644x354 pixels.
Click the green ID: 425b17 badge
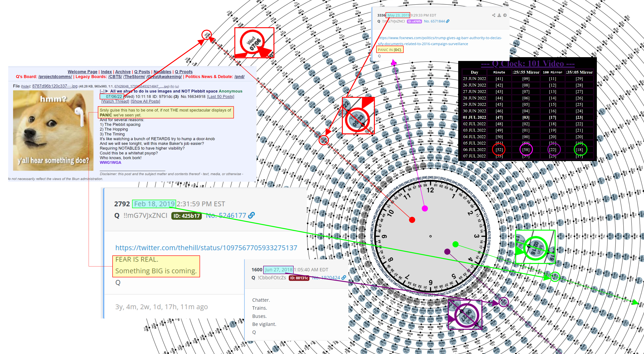[x=187, y=216]
